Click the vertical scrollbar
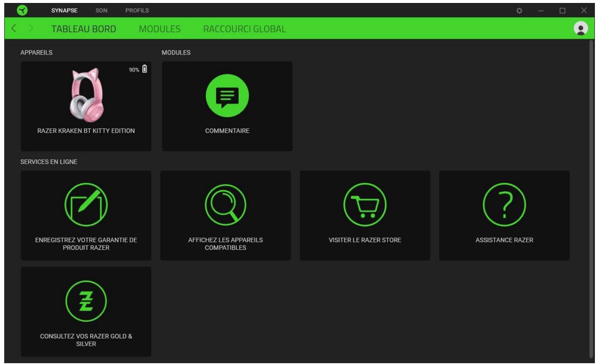This screenshot has width=597, height=364. pyautogui.click(x=591, y=199)
